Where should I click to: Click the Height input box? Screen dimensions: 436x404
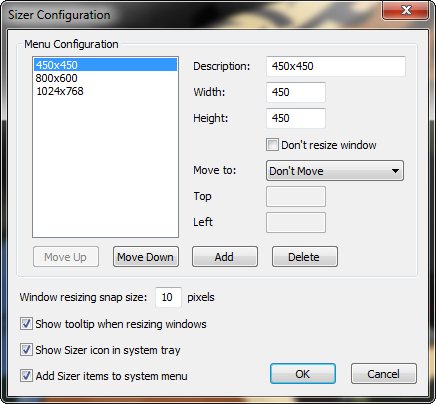[296, 118]
